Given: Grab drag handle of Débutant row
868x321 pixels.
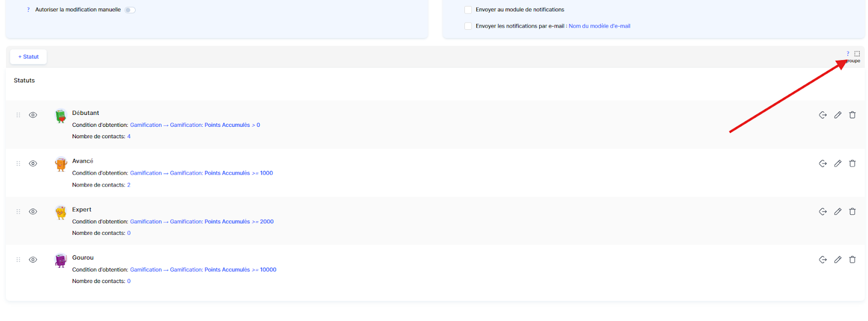Looking at the screenshot, I should [x=18, y=115].
